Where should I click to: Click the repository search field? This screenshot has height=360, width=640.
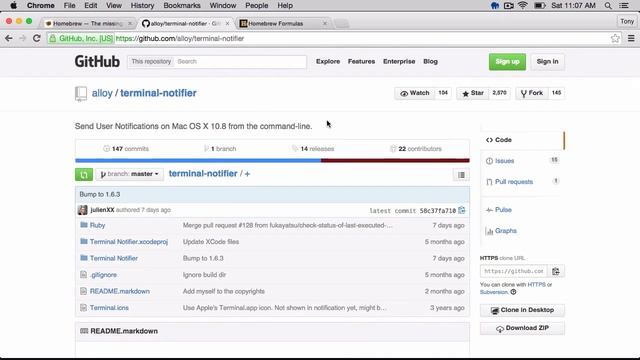coord(240,62)
